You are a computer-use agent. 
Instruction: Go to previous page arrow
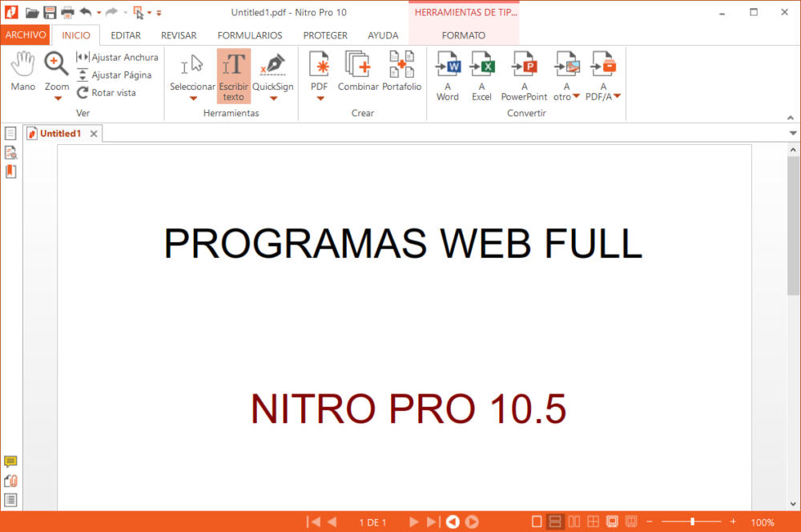(x=332, y=522)
